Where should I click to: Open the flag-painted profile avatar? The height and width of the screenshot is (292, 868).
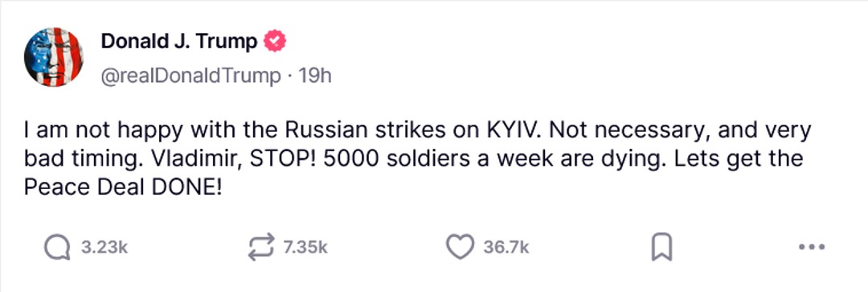(53, 57)
